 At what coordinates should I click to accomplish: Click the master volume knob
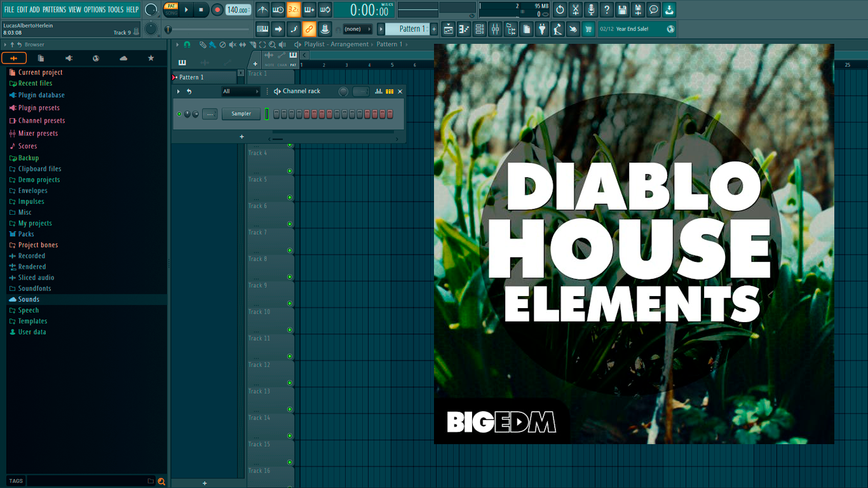click(x=151, y=10)
